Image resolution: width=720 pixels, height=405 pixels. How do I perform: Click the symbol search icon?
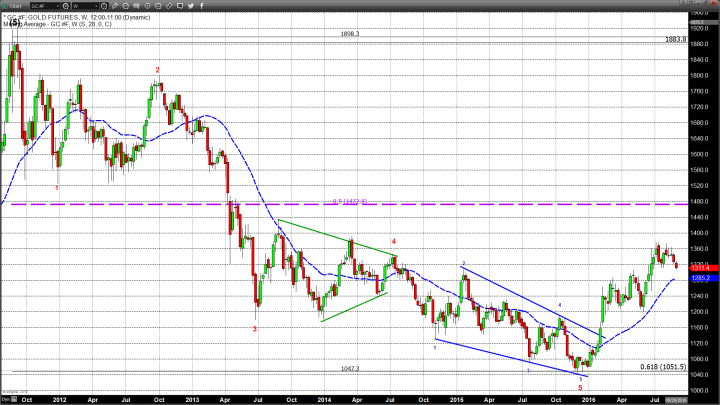66,6
